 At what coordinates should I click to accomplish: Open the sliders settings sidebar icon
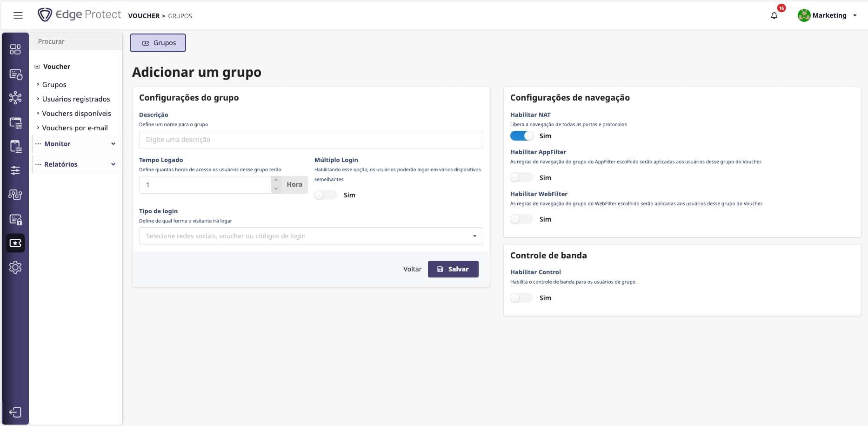click(x=15, y=170)
